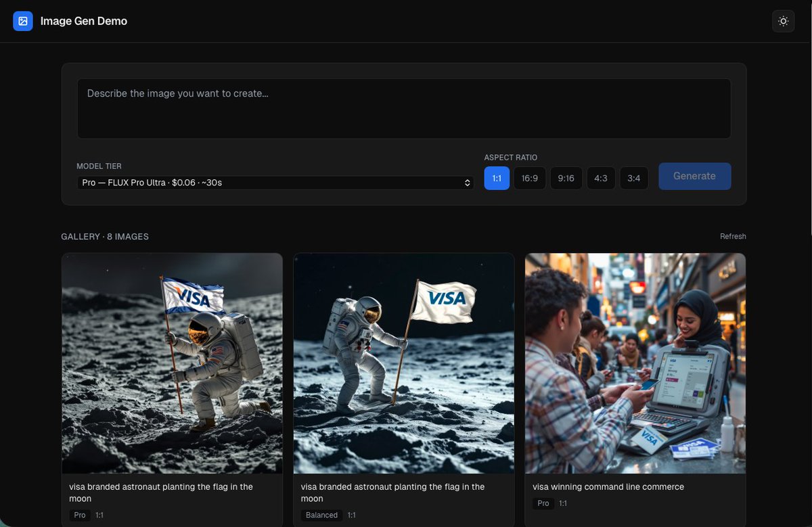Click the Image Gen Demo app logo icon
This screenshot has height=527, width=812.
tap(22, 21)
